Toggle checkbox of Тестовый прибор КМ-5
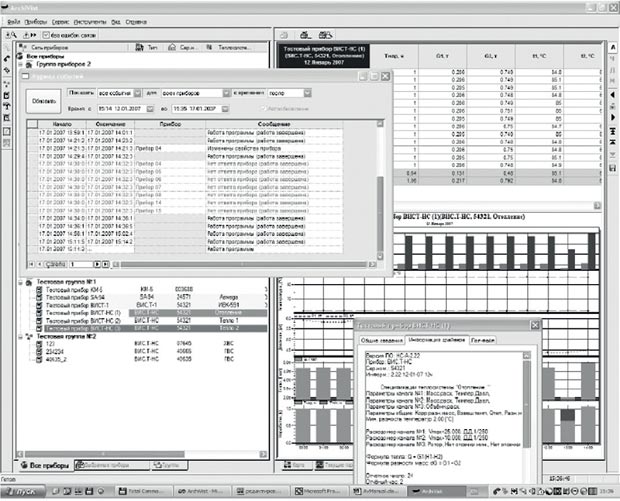 39,290
